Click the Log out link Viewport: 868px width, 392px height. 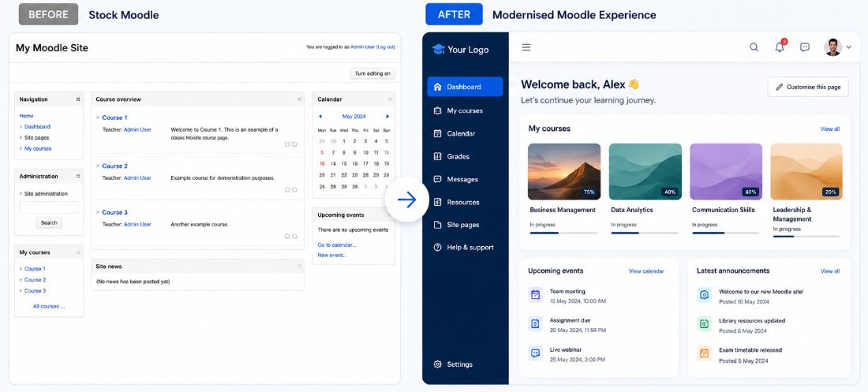[385, 47]
